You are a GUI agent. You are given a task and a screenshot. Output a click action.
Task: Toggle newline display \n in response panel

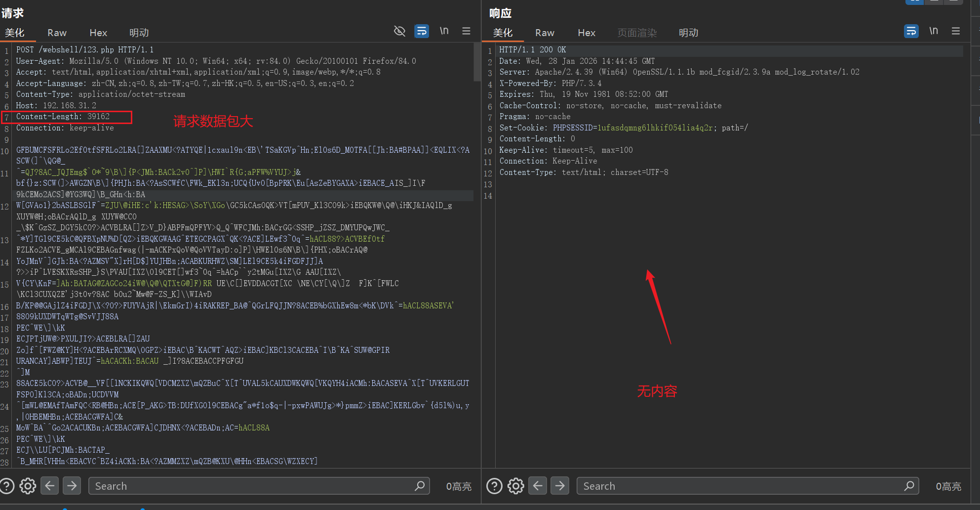(x=933, y=31)
